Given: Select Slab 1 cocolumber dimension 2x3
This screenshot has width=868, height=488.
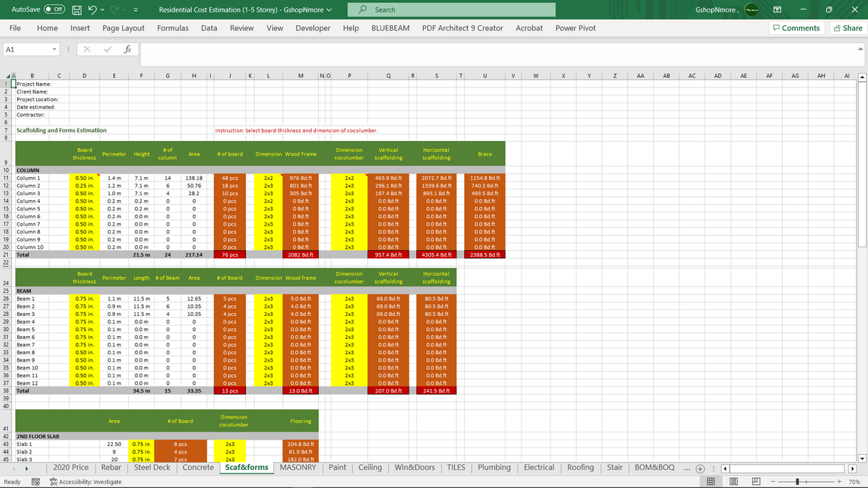Looking at the screenshot, I should (x=230, y=444).
